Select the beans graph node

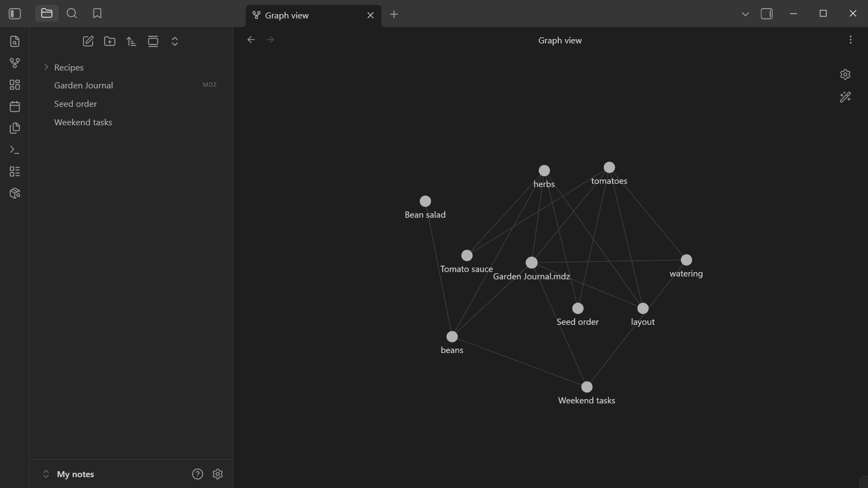pyautogui.click(x=452, y=337)
